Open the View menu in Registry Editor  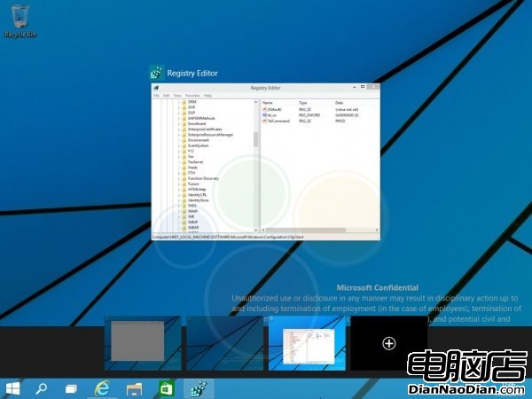pos(177,96)
